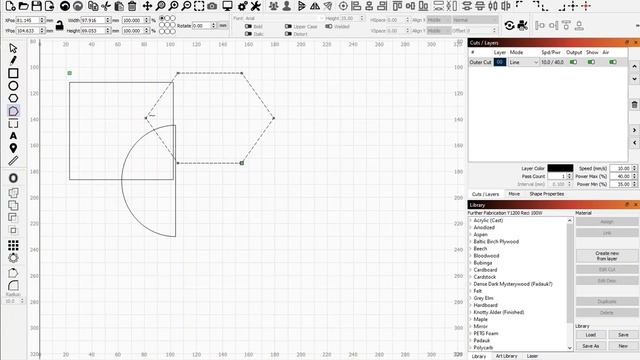Click the Library Load button
The image size is (640, 360).
[x=591, y=335]
